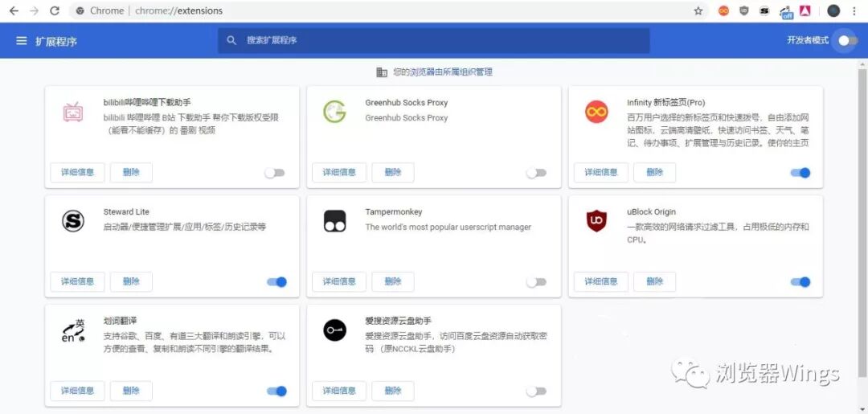Screen dimensions: 868x414
Task: Open 详细信息 for uBlock Origin
Action: tap(601, 281)
